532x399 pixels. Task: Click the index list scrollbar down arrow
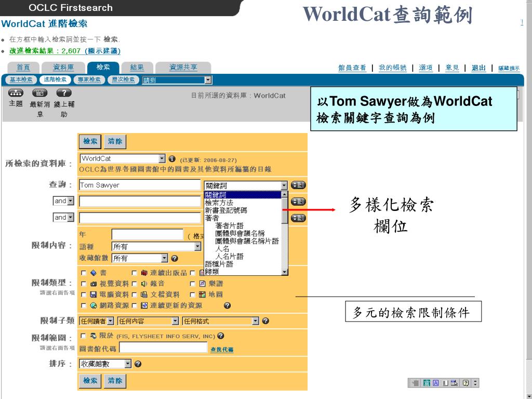coord(285,272)
